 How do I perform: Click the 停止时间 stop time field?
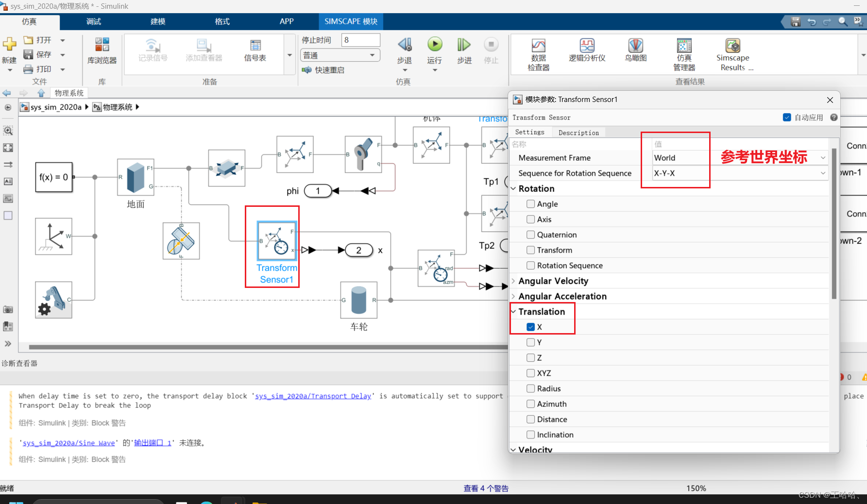(x=361, y=40)
